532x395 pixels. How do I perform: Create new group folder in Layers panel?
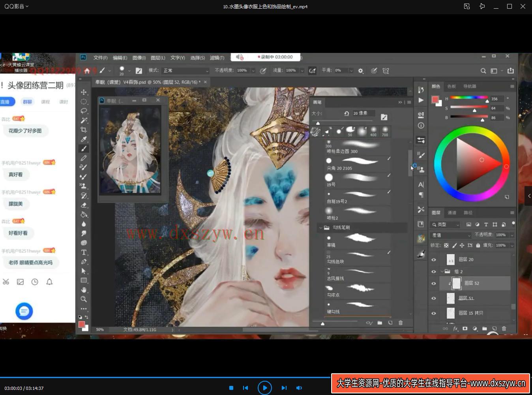click(x=485, y=329)
